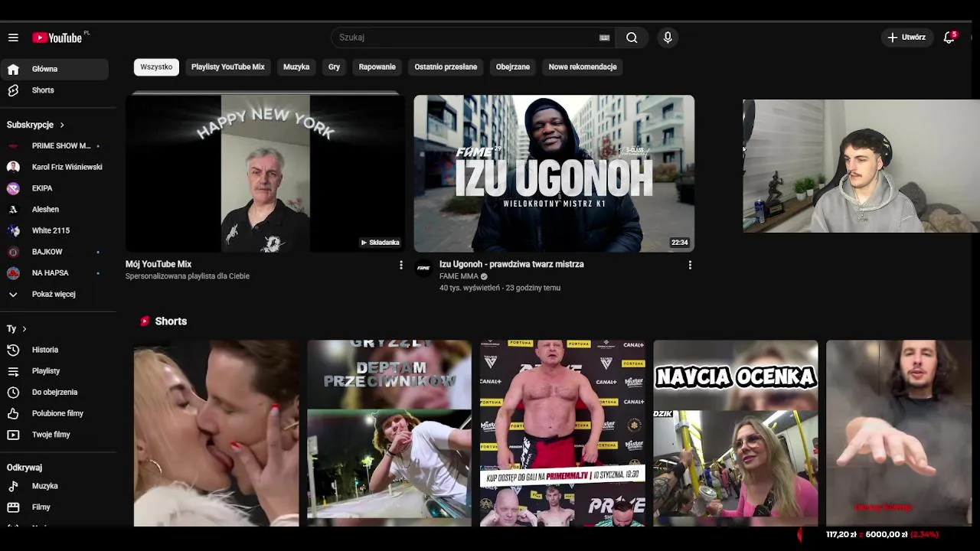980x551 pixels.
Task: Select the Rapowanie filter chip
Action: click(377, 67)
